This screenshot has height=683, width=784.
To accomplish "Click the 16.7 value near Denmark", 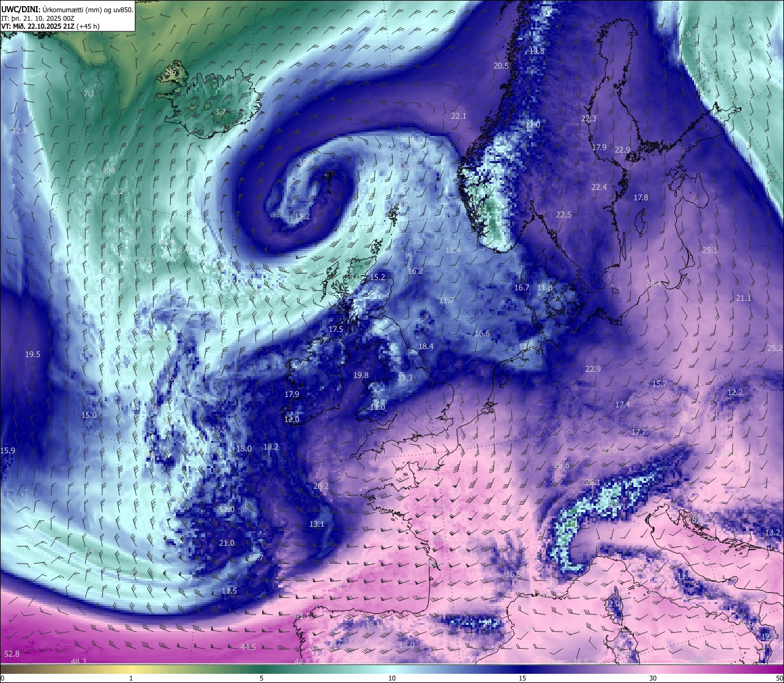I will (x=522, y=288).
